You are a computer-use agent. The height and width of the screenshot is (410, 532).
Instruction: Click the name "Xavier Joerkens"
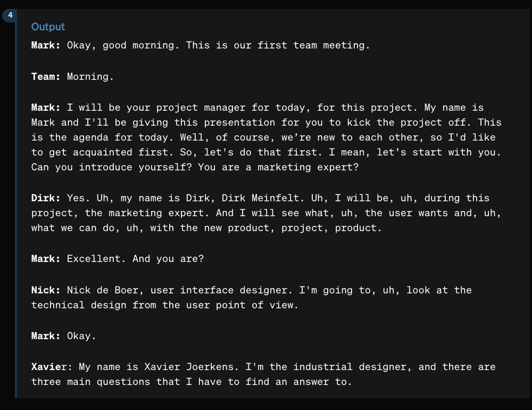pos(192,367)
